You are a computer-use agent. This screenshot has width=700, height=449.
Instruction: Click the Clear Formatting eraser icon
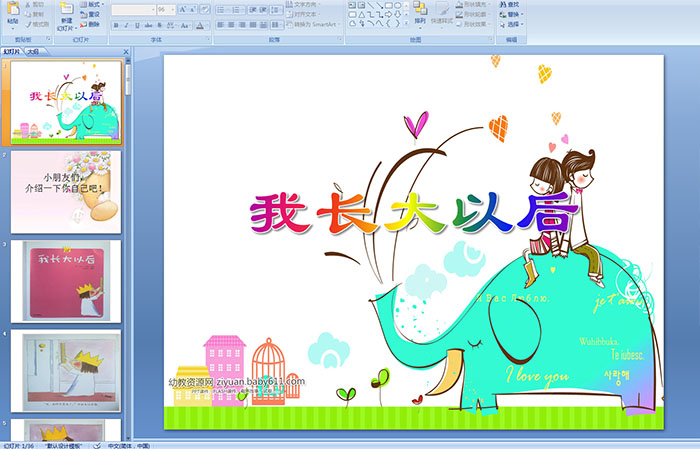pyautogui.click(x=205, y=9)
